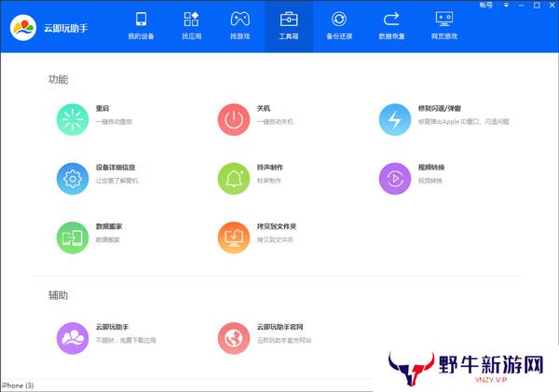Click the purple 云即玩助手 icon under 辅助
The height and width of the screenshot is (392, 559).
73,338
